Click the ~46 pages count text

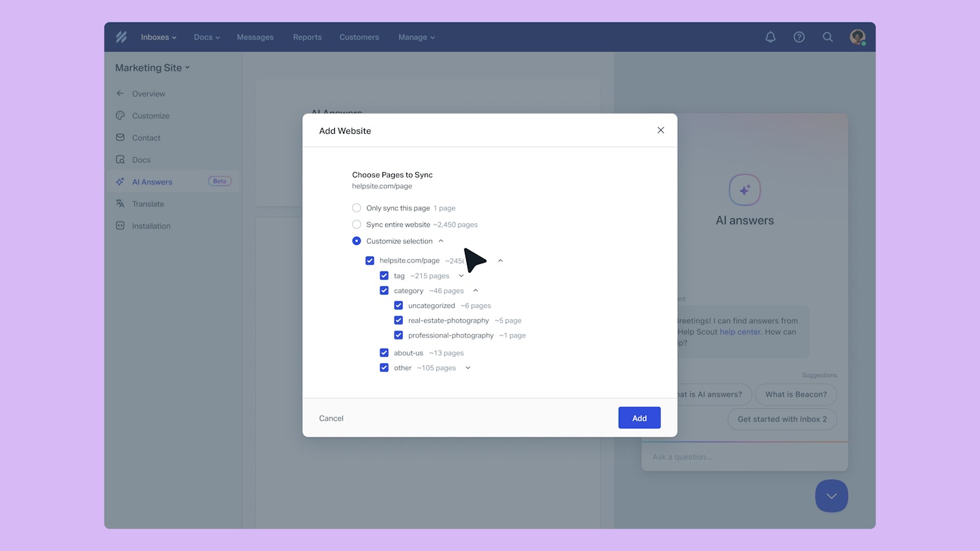pyautogui.click(x=446, y=290)
